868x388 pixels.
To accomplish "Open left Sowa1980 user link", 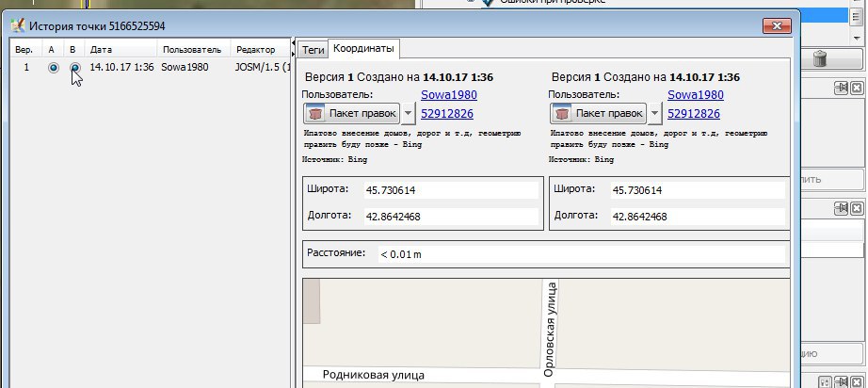I will pyautogui.click(x=449, y=95).
